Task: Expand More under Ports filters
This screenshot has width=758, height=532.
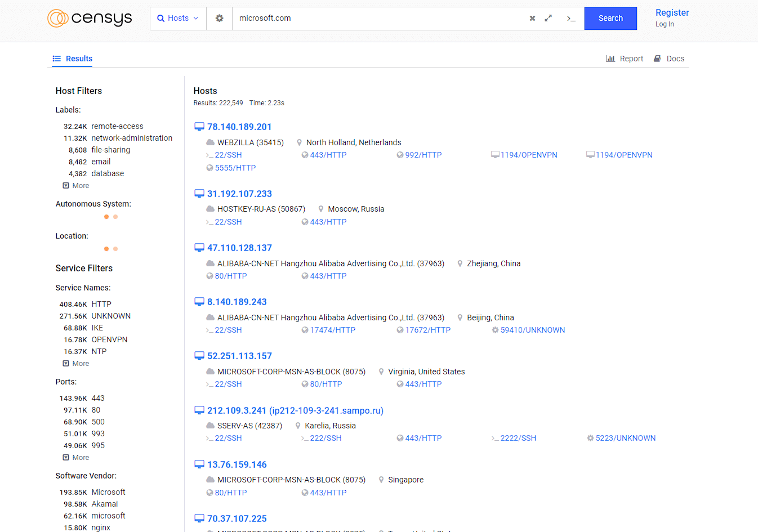Action: pyautogui.click(x=75, y=457)
